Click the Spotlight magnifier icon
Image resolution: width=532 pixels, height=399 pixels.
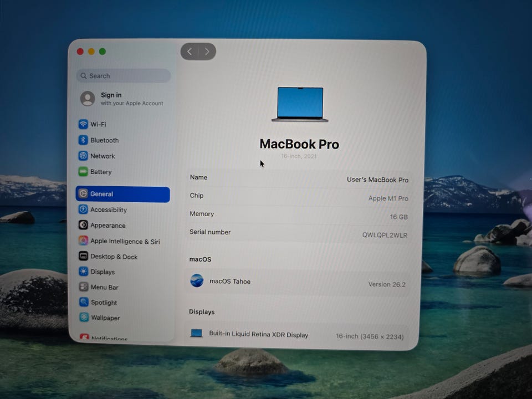[x=84, y=302]
